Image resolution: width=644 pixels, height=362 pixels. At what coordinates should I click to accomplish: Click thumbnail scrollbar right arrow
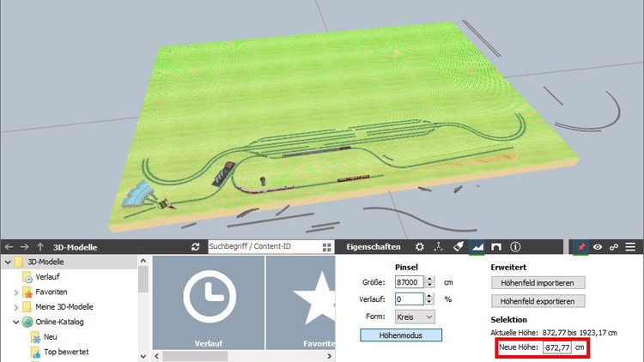(x=330, y=356)
